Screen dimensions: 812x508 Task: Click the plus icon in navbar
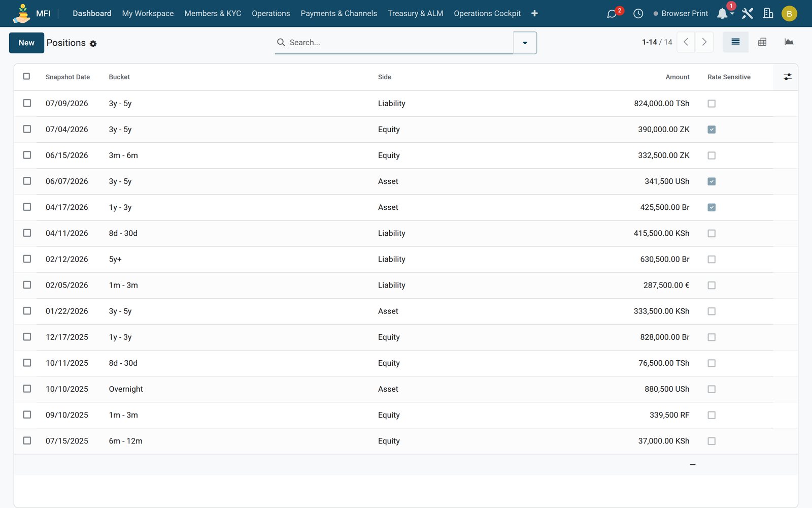click(x=534, y=14)
